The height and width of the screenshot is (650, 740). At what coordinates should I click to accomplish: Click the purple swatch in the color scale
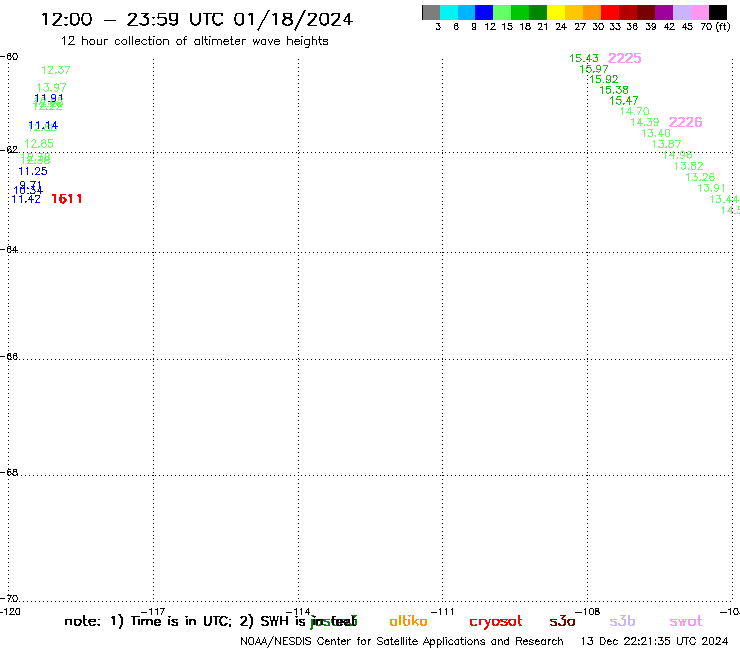point(664,12)
